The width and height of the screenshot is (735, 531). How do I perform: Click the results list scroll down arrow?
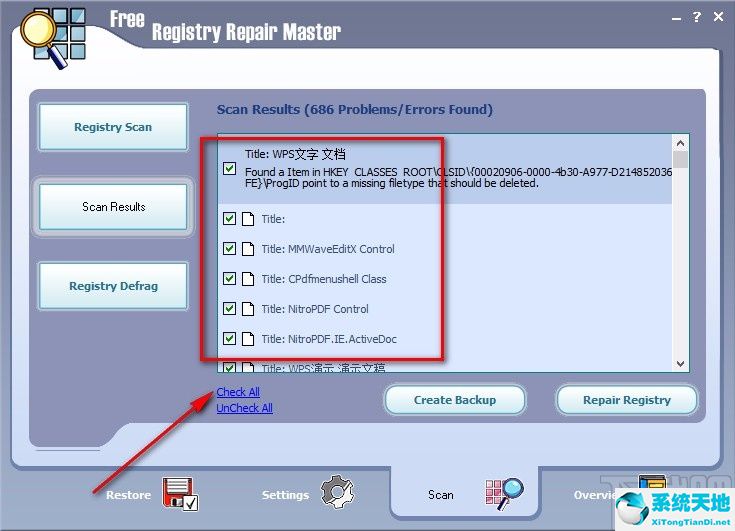(681, 364)
